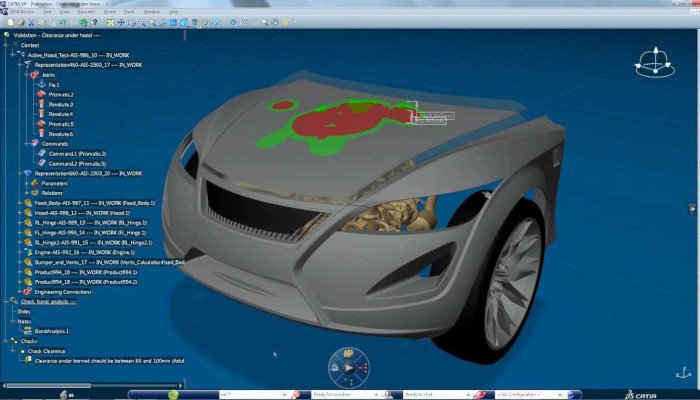The image size is (700, 400).
Task: Select Prismatic.2 joint in the tree
Action: point(61,95)
